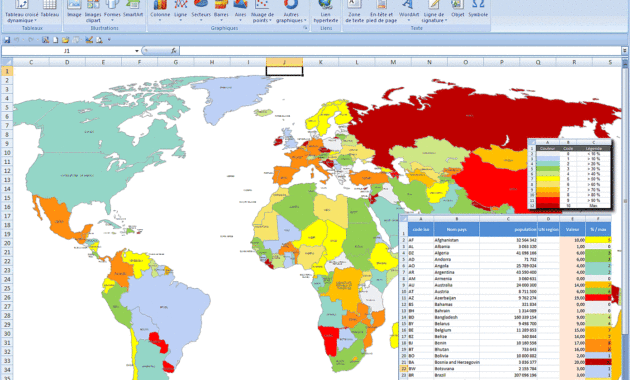Click the 'Bosnia and Herzegovin' cell
630x380 pixels.
[x=456, y=362]
